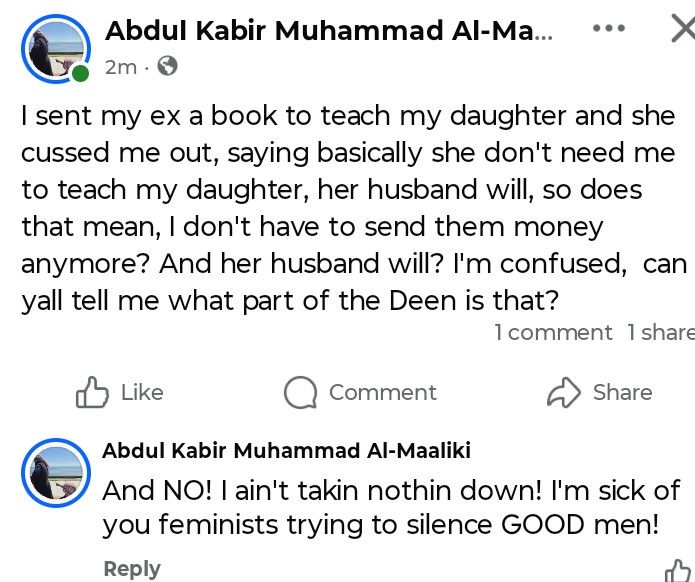The height and width of the screenshot is (582, 695).
Task: Click the green active status dot
Action: pyautogui.click(x=81, y=73)
